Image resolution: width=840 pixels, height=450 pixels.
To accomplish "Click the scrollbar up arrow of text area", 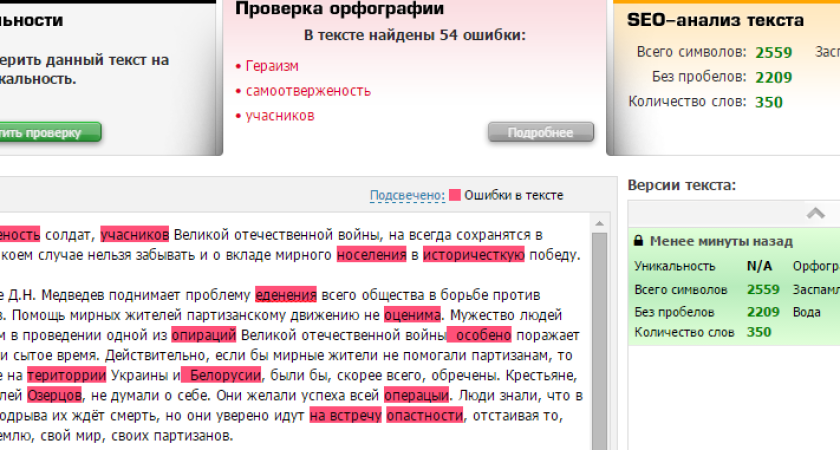I will [600, 220].
